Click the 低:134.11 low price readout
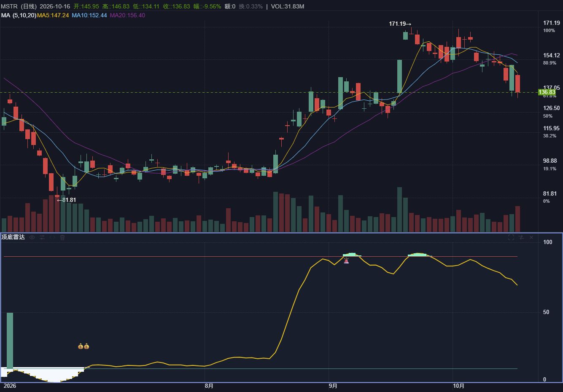563x392 pixels. click(x=146, y=6)
